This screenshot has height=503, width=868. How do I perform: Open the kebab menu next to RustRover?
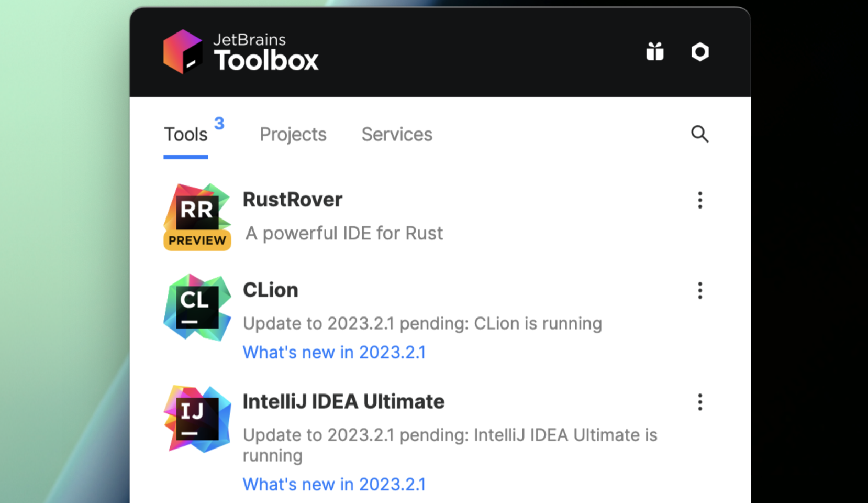[700, 201]
